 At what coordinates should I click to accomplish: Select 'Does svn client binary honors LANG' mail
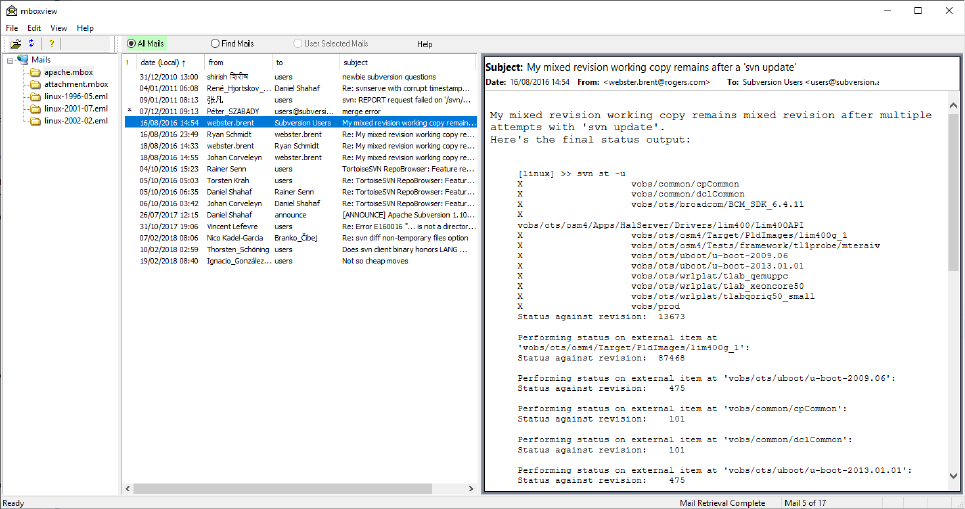click(300, 249)
